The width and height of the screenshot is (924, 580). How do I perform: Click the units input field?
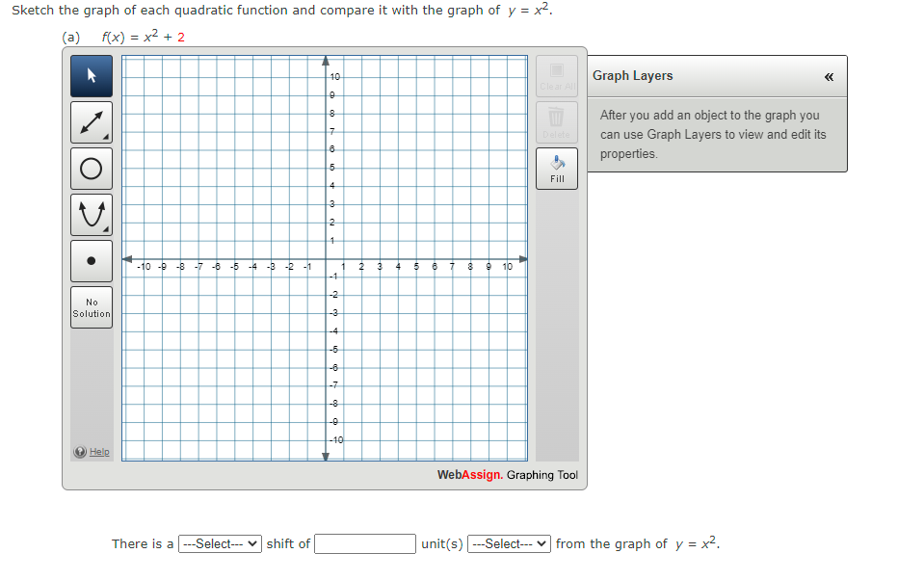click(364, 543)
